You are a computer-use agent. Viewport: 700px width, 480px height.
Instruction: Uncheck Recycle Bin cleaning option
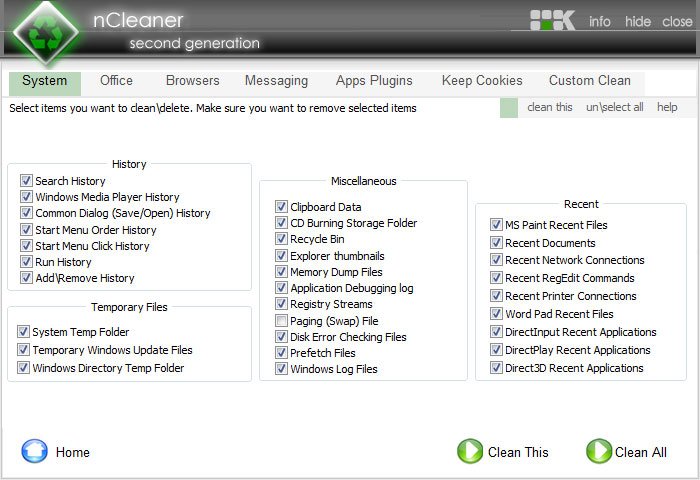(281, 238)
